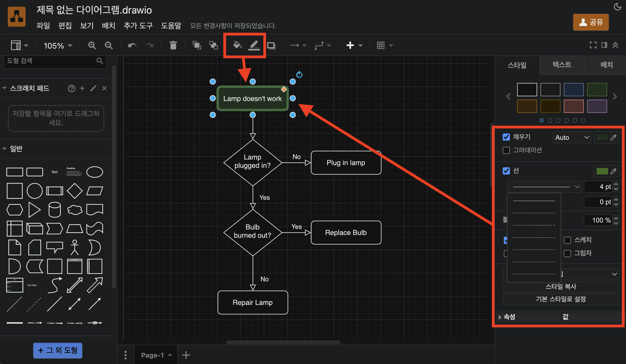This screenshot has width=626, height=364.
Task: Enable the 그림자 shadow checkbox
Action: click(567, 253)
